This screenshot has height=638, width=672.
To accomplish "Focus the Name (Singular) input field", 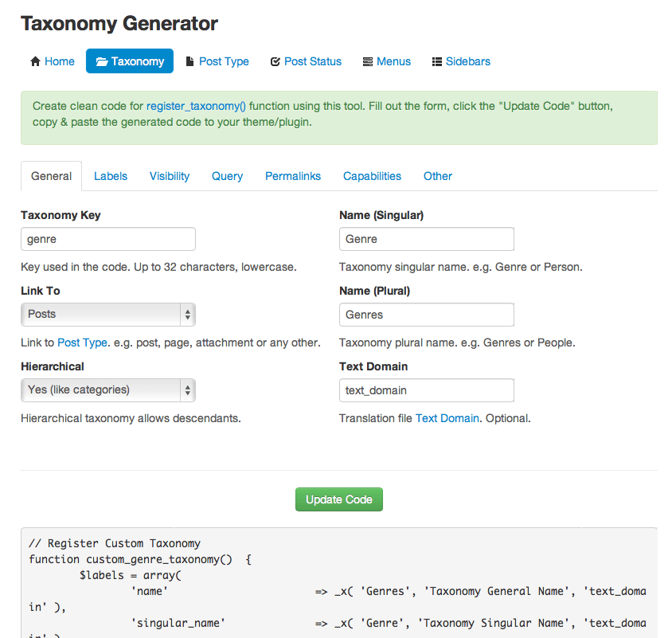I will pyautogui.click(x=427, y=239).
